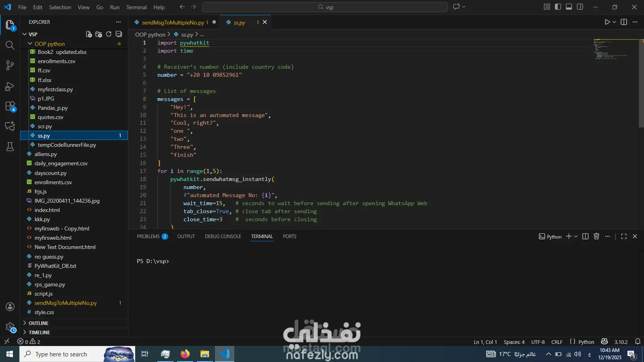Toggle the primary side bar layout button

pos(558,7)
